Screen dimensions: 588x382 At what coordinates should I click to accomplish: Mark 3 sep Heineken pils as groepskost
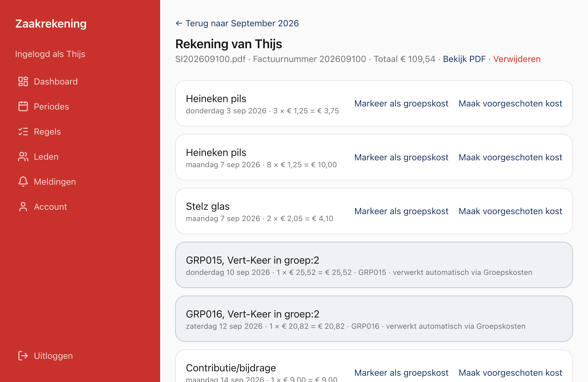click(401, 103)
